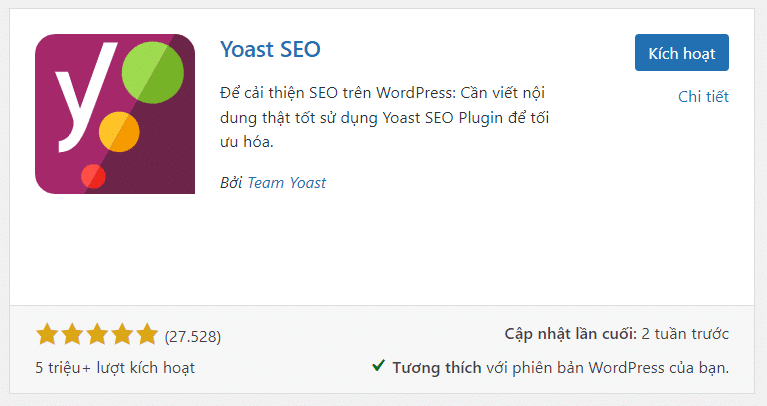Click the Yoast SEO plugin logo

115,113
